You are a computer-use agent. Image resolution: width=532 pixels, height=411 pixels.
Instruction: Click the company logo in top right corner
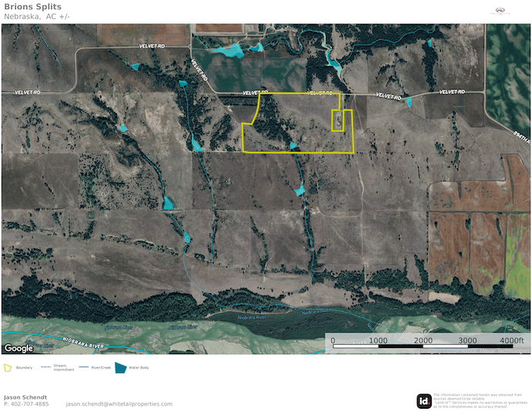point(500,11)
